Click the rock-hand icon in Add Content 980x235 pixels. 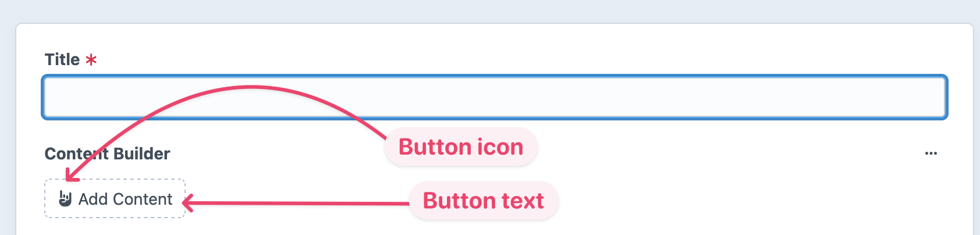point(65,199)
